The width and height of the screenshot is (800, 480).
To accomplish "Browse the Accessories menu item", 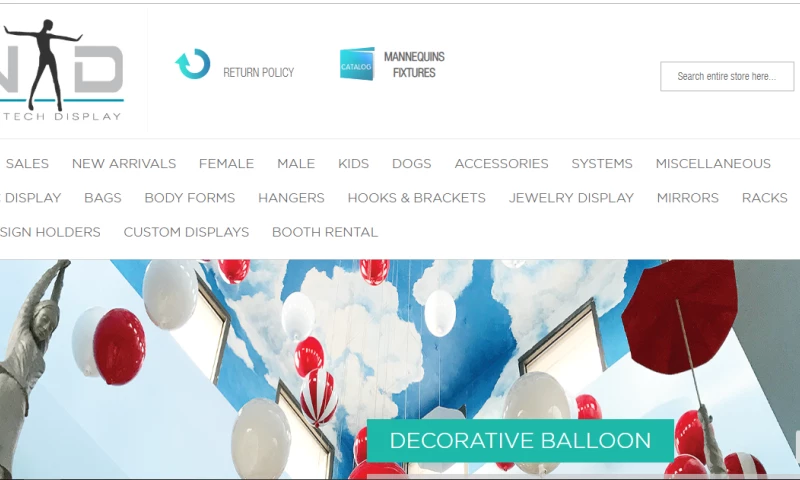I will pyautogui.click(x=502, y=164).
